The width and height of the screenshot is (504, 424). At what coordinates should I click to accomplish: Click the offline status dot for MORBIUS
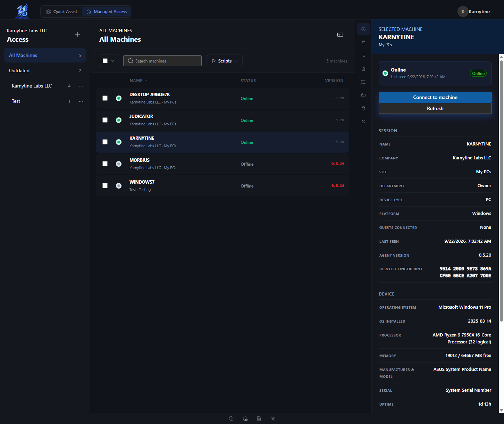click(x=119, y=164)
